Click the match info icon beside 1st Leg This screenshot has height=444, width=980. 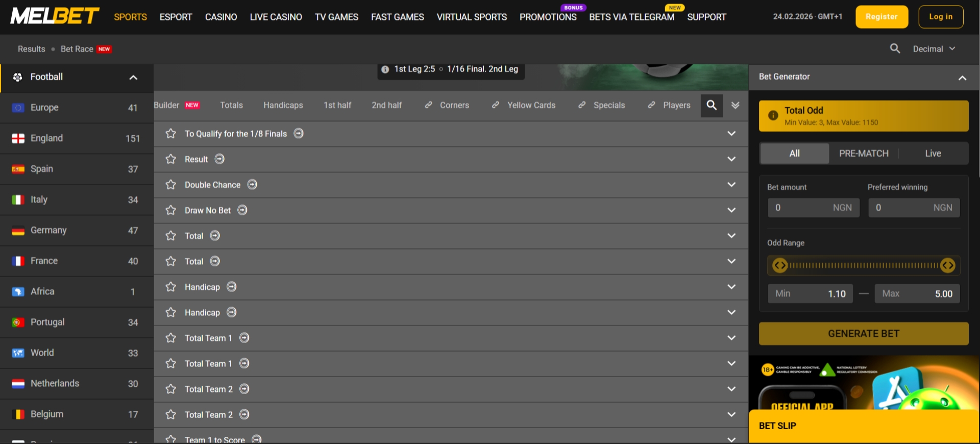[x=385, y=69]
